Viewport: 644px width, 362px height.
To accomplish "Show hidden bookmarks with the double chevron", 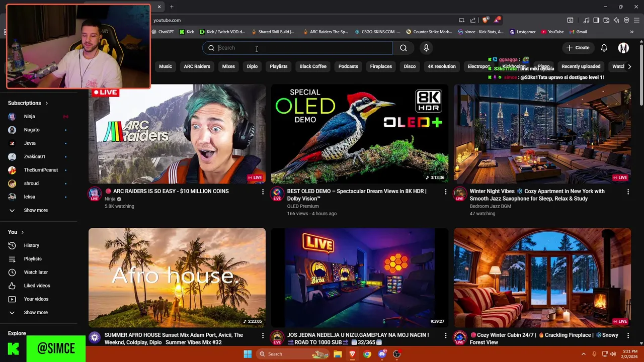I will (631, 32).
